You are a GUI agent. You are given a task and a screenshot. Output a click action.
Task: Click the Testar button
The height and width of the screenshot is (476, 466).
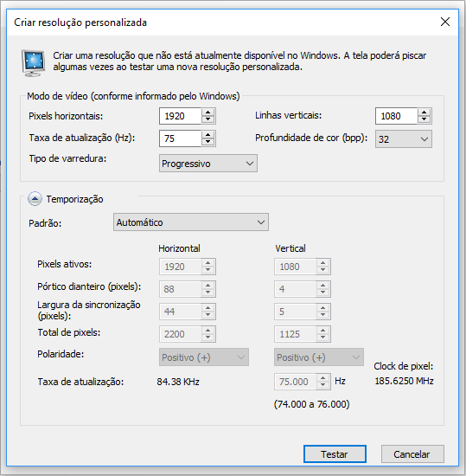coord(335,454)
